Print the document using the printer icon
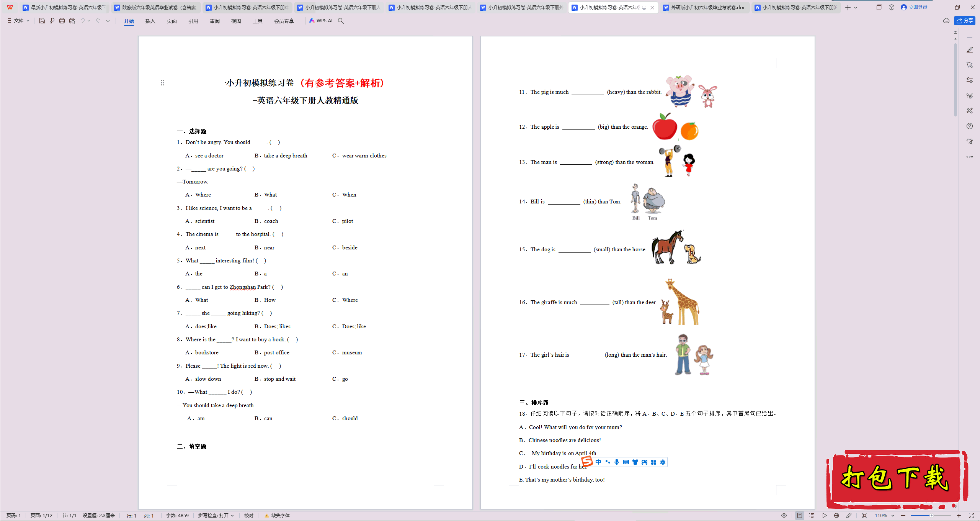 pyautogui.click(x=62, y=21)
